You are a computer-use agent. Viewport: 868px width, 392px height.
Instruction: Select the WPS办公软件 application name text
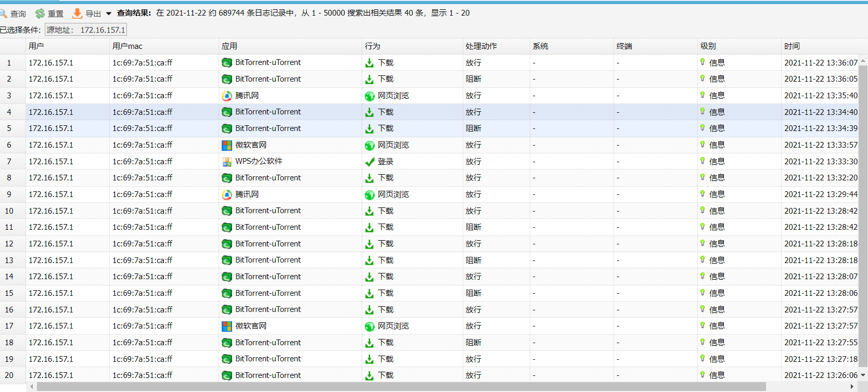pyautogui.click(x=259, y=161)
